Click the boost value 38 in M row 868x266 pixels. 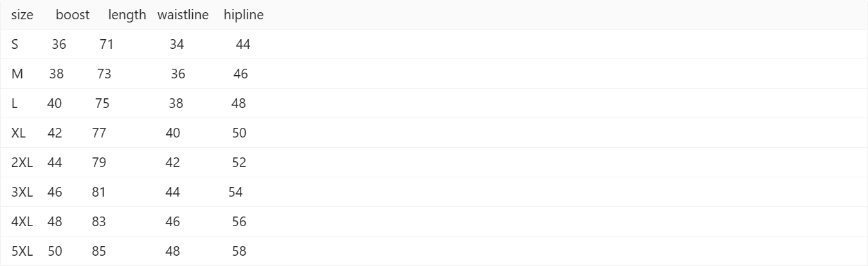[57, 74]
